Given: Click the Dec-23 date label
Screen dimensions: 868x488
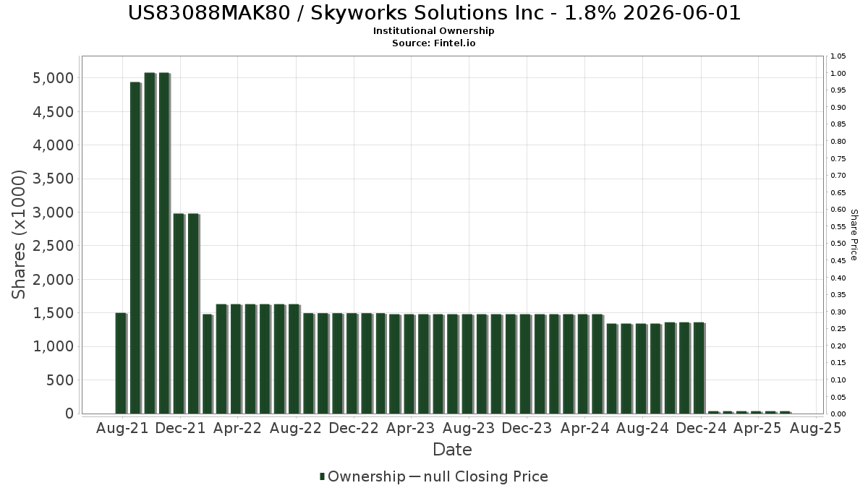Looking at the screenshot, I should click(x=526, y=428).
